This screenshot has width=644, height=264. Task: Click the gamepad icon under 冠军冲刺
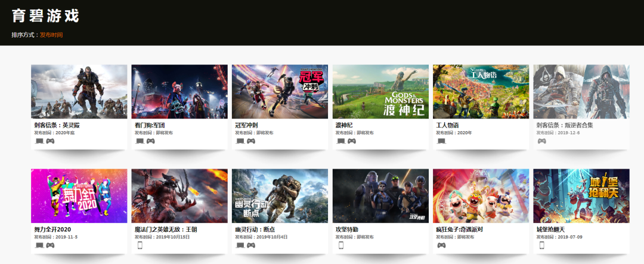pos(251,141)
